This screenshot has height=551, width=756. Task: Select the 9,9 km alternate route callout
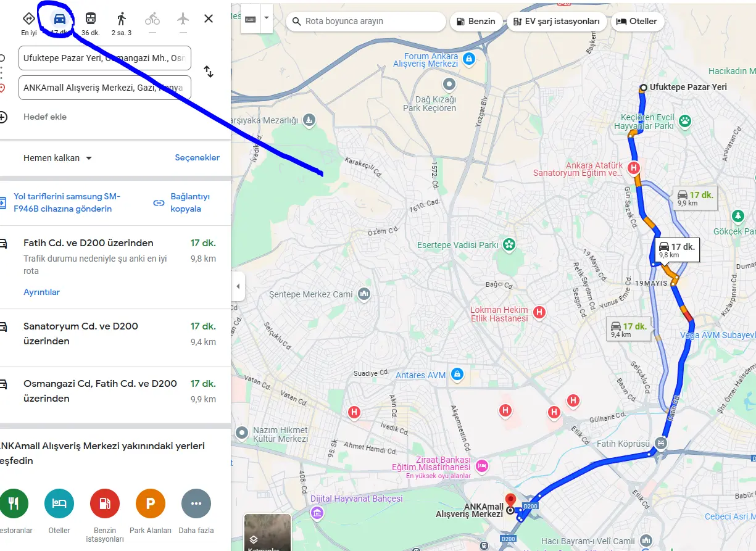click(695, 198)
